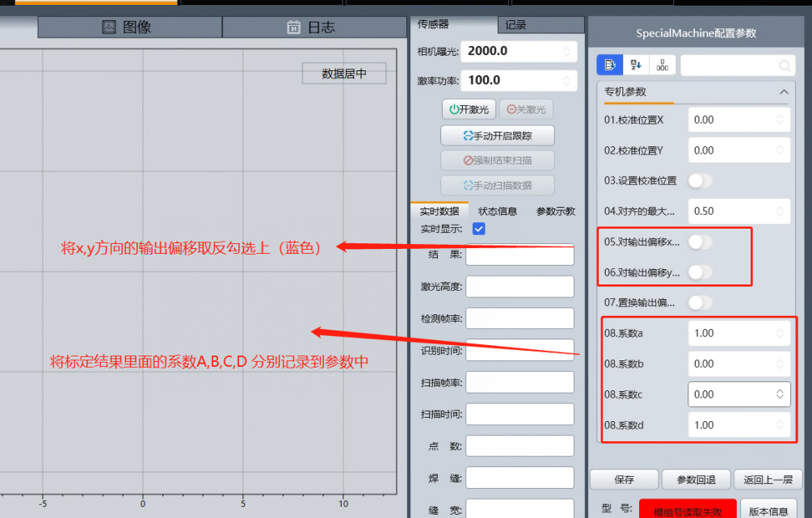Collapse the 专机参数 section
The width and height of the screenshot is (812, 518).
(x=783, y=92)
